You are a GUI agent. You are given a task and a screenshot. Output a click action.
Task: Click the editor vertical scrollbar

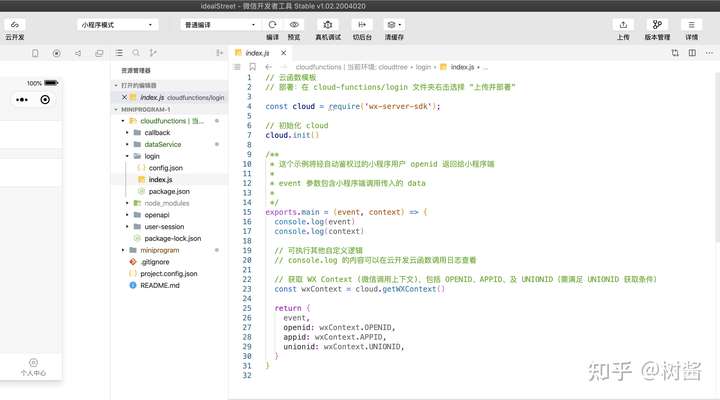pyautogui.click(x=717, y=156)
